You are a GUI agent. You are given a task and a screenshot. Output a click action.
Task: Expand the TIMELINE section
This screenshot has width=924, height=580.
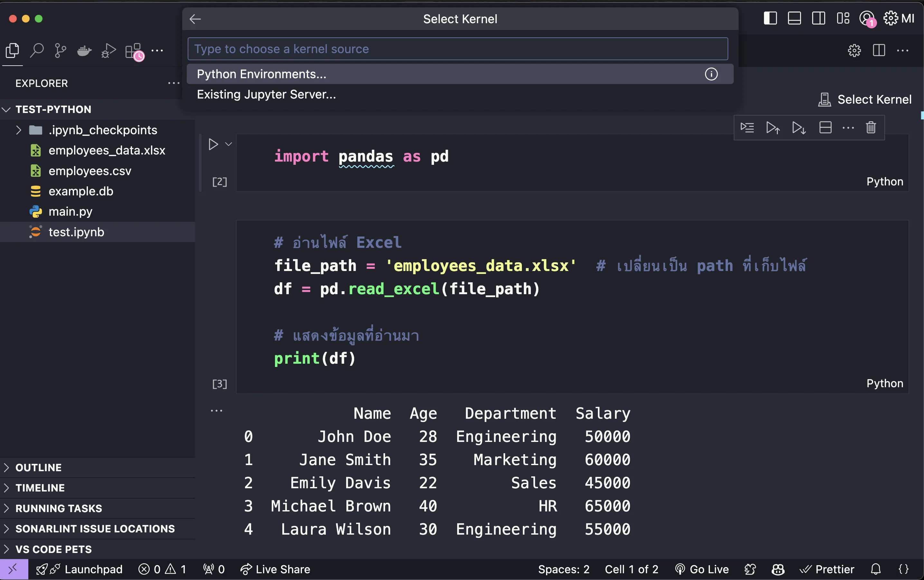click(98, 488)
